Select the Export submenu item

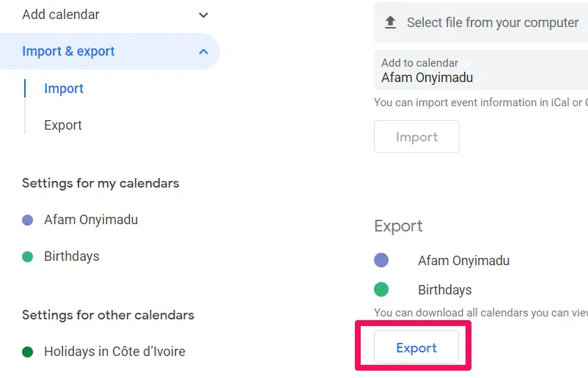tap(63, 125)
